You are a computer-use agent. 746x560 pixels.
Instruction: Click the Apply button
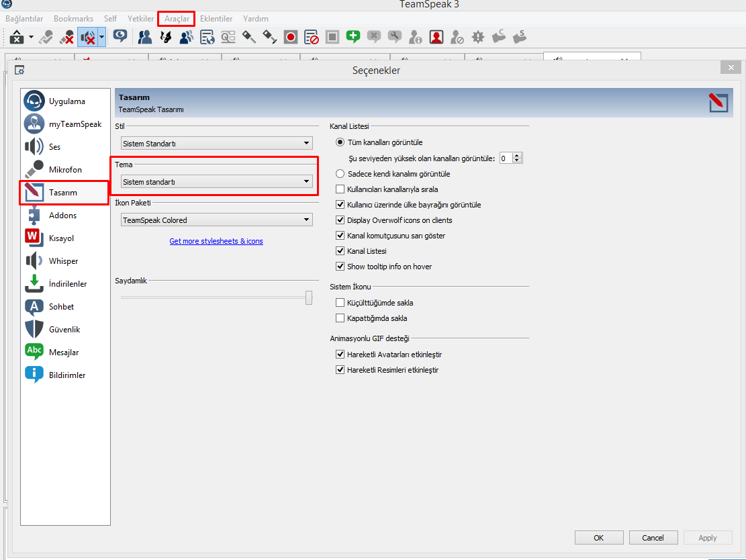click(x=708, y=538)
